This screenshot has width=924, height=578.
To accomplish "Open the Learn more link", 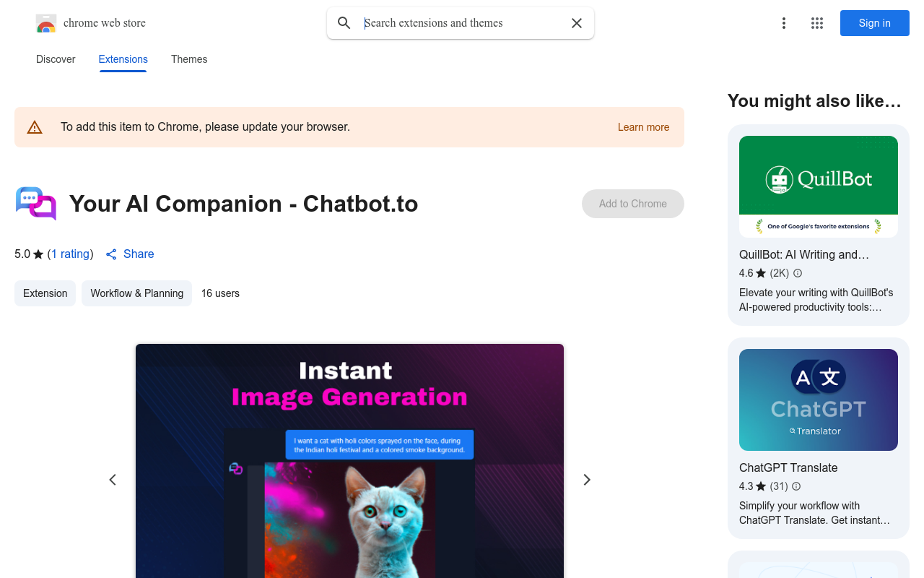I will pyautogui.click(x=643, y=127).
